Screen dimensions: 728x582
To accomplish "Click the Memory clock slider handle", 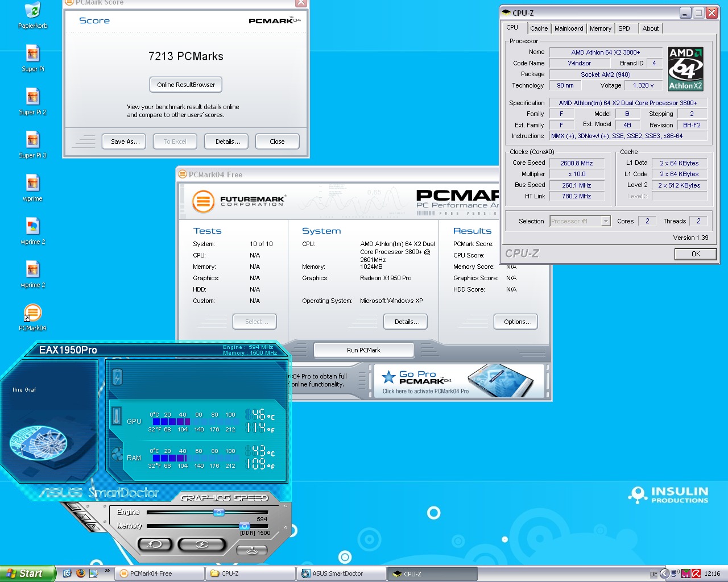I will (244, 526).
